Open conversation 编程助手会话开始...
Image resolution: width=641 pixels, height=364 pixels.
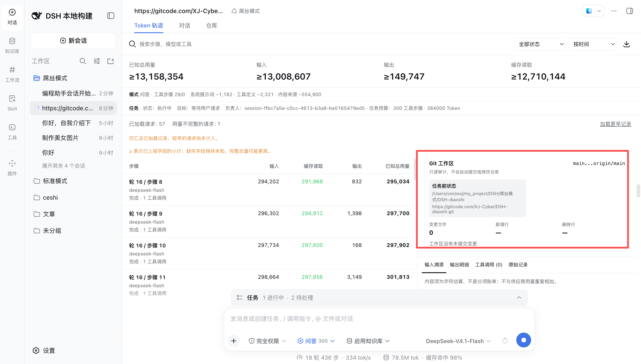tap(73, 93)
